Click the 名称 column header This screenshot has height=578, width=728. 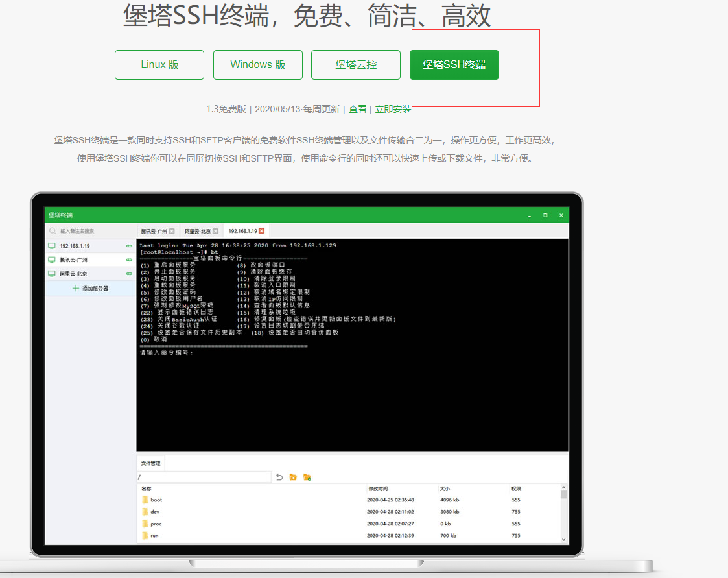[x=147, y=488]
